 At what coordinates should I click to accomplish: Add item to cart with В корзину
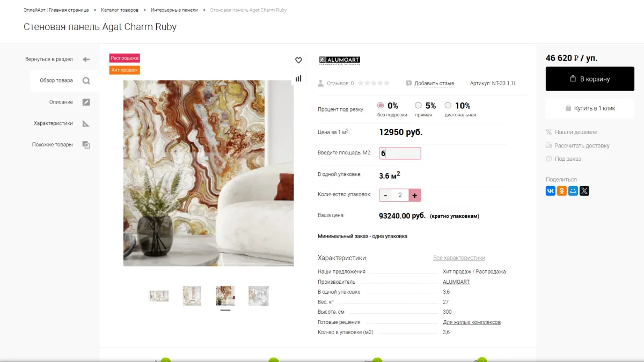pyautogui.click(x=590, y=79)
